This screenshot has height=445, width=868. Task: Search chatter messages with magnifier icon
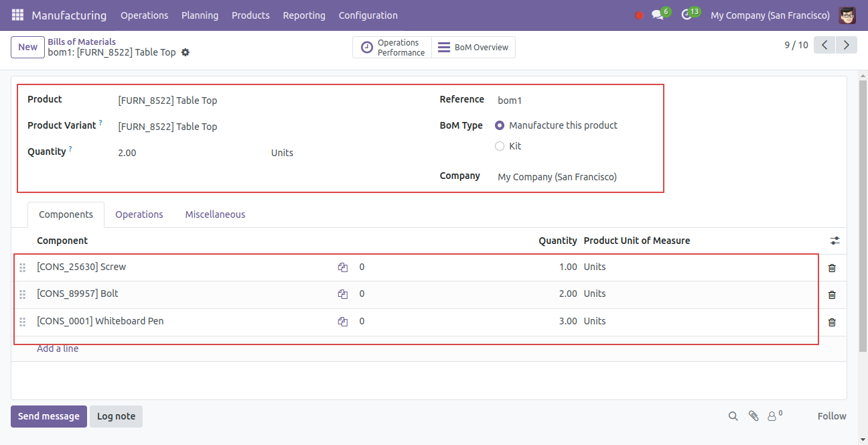[733, 416]
